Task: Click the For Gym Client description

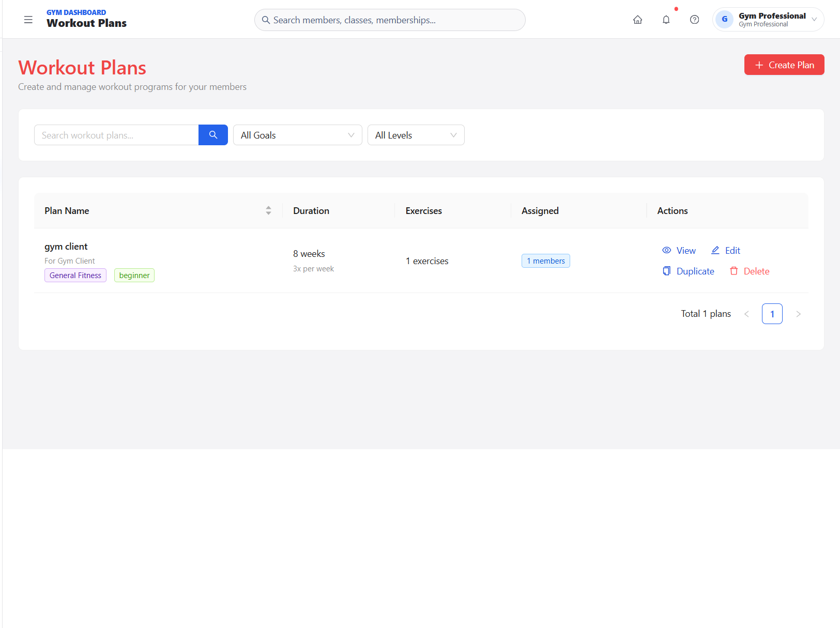Action: point(70,261)
